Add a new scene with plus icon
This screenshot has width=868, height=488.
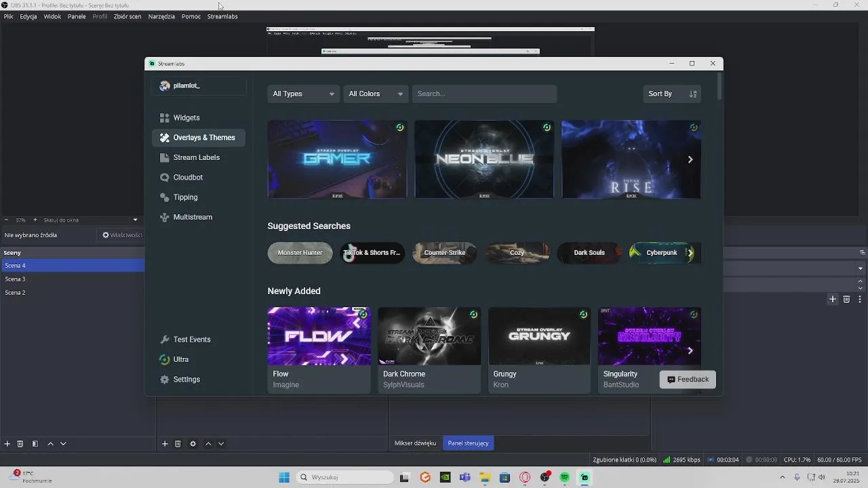click(x=7, y=444)
